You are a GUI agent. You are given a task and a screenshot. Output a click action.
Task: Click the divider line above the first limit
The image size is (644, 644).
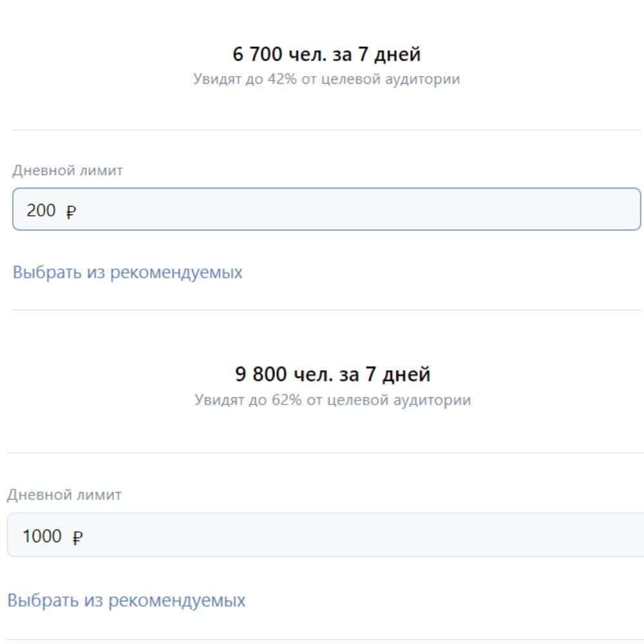322,128
